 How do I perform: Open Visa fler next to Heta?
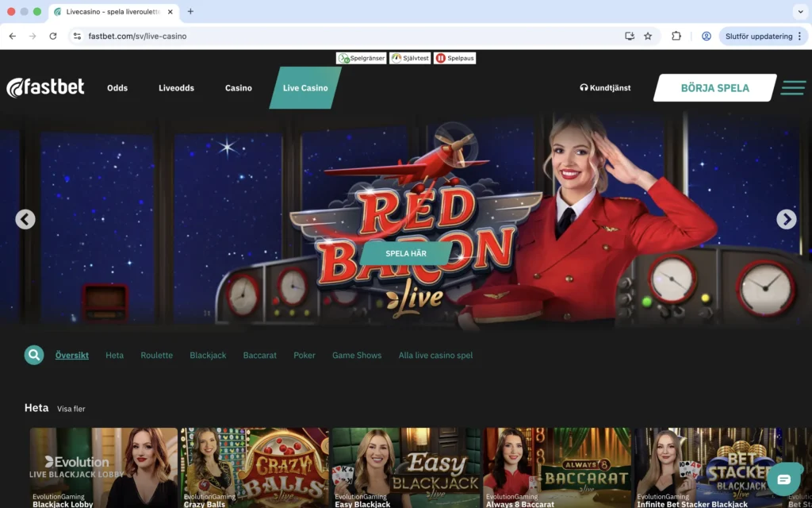71,409
